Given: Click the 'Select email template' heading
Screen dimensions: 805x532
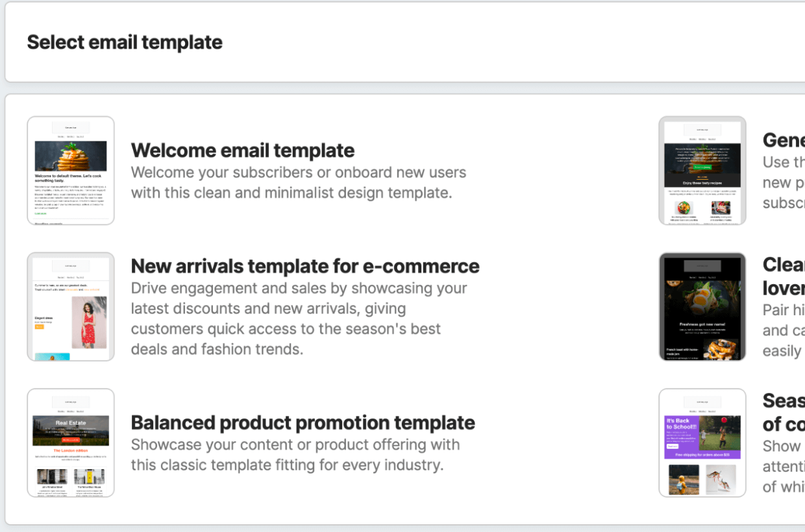Looking at the screenshot, I should [x=125, y=42].
